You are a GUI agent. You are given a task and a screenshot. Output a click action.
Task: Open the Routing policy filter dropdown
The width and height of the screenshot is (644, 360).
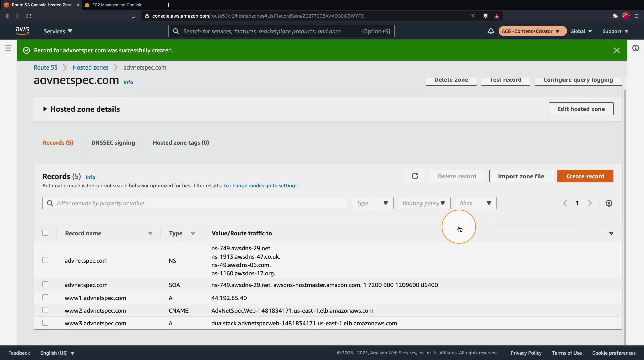point(424,203)
